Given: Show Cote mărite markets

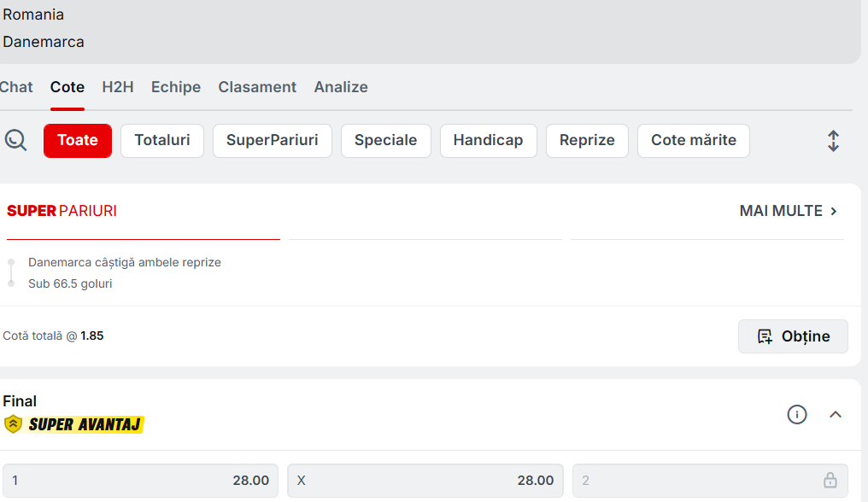Looking at the screenshot, I should tap(693, 141).
